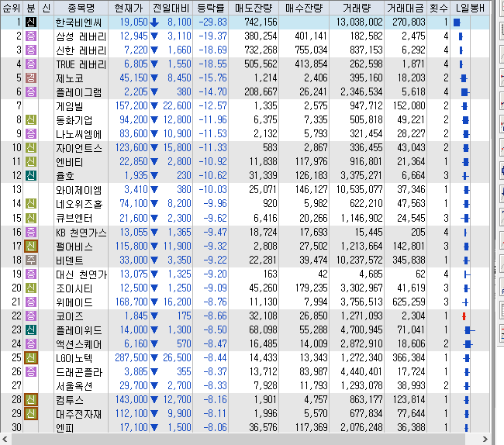Select the 액션스퀘어 stock name
The image size is (504, 445).
[79, 344]
